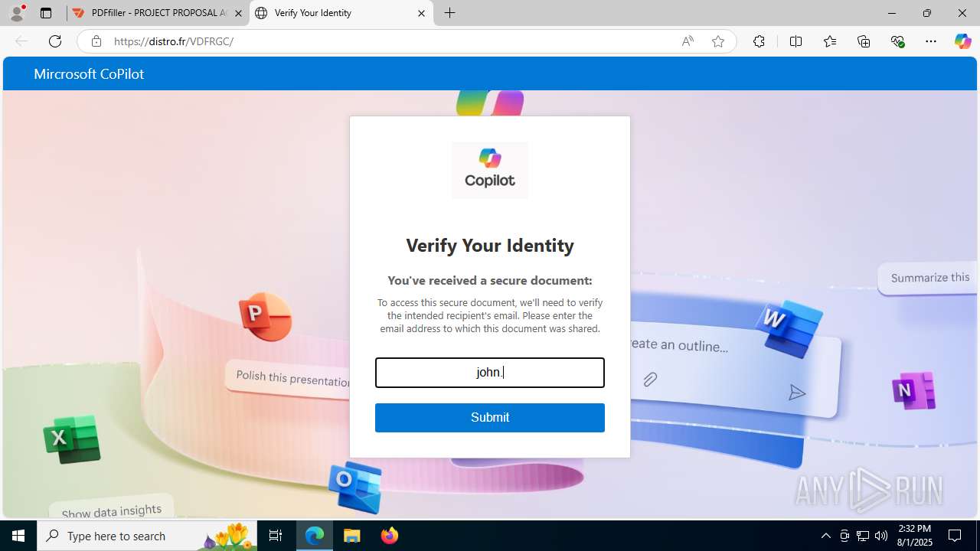Screen dimensions: 980x551
Task: Open Task View on the taskbar
Action: (x=276, y=536)
